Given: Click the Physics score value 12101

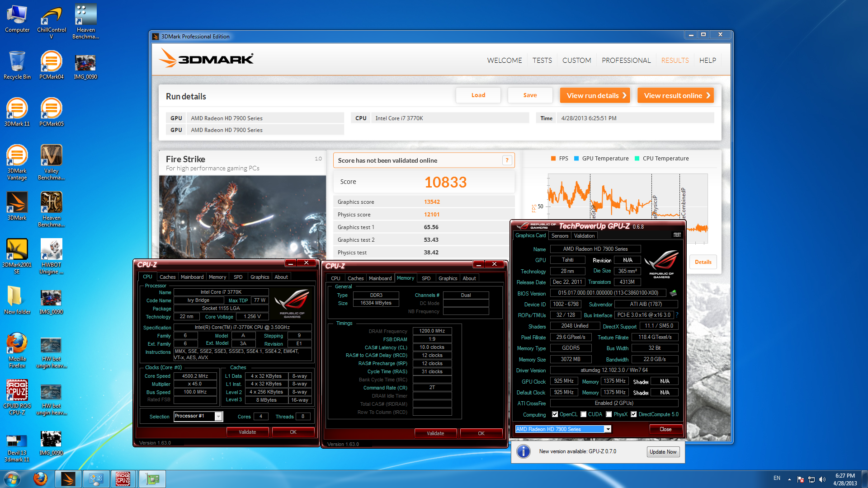Looking at the screenshot, I should 432,215.
